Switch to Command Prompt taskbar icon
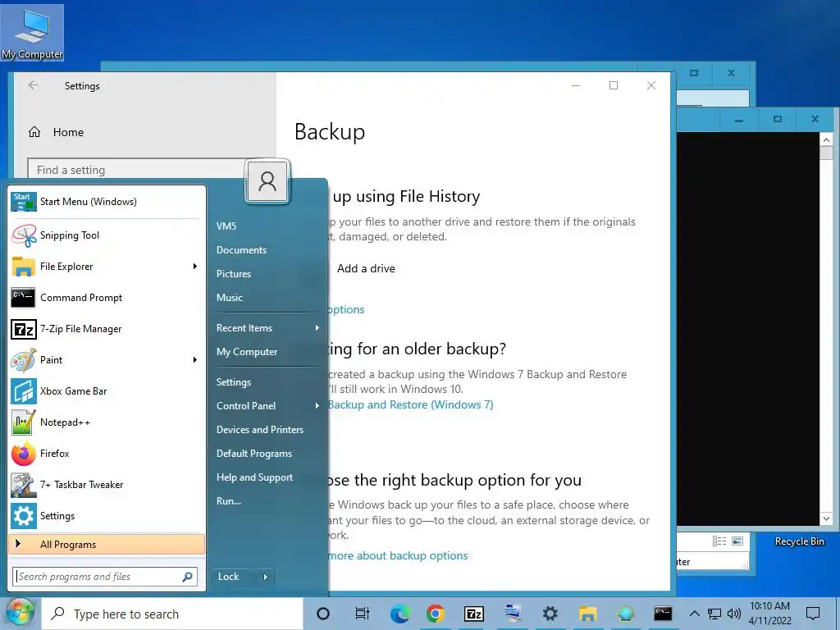 [x=663, y=614]
